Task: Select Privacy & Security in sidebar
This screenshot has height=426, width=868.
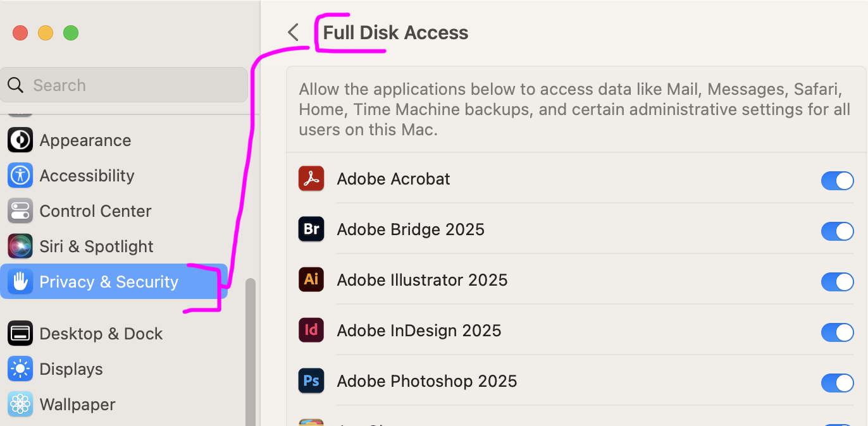Action: (109, 282)
